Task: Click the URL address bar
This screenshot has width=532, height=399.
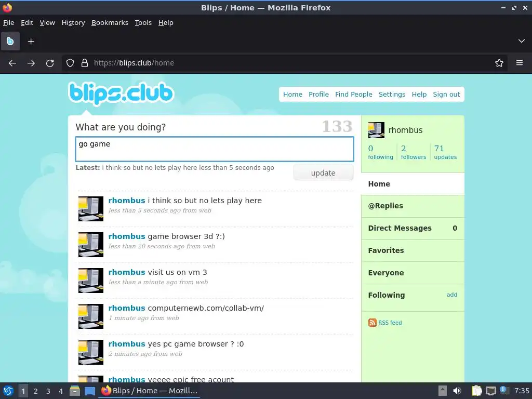Action: coord(285,63)
